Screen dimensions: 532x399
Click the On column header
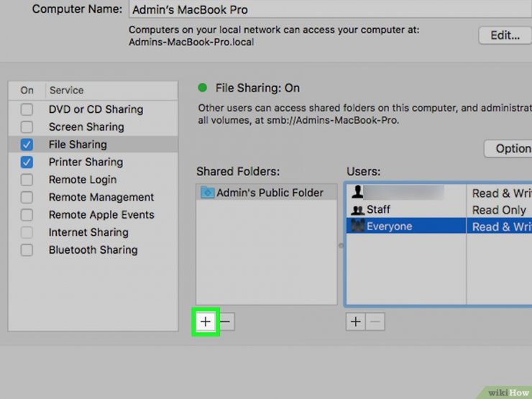coord(27,91)
